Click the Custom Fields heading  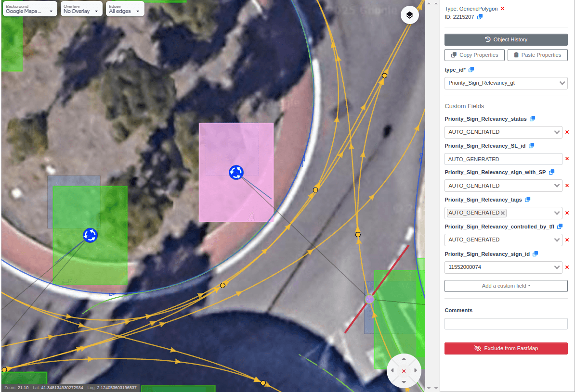(x=464, y=106)
